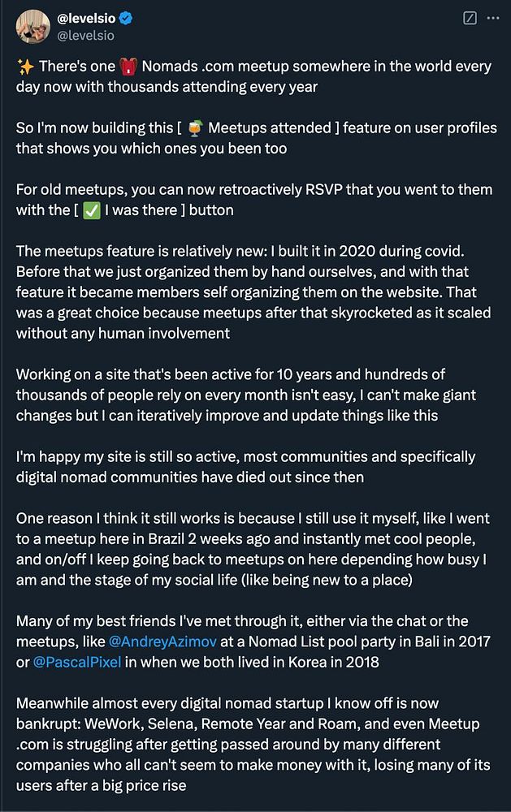
Task: Click the Grok slashed-square icon
Action: (x=470, y=18)
